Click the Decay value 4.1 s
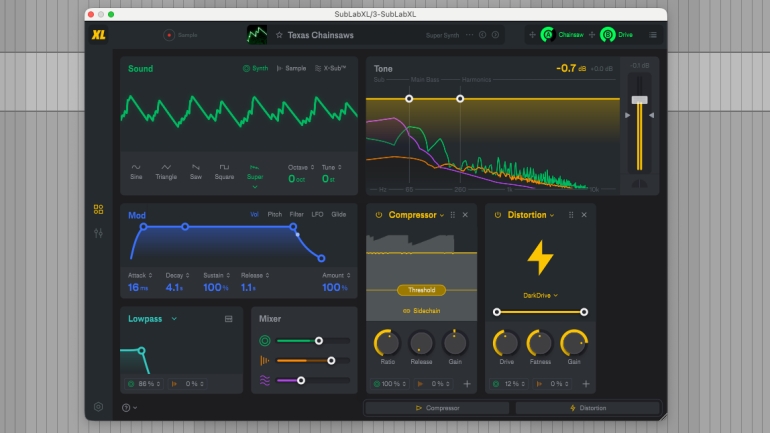Viewport: 770px width, 433px height. coord(174,288)
